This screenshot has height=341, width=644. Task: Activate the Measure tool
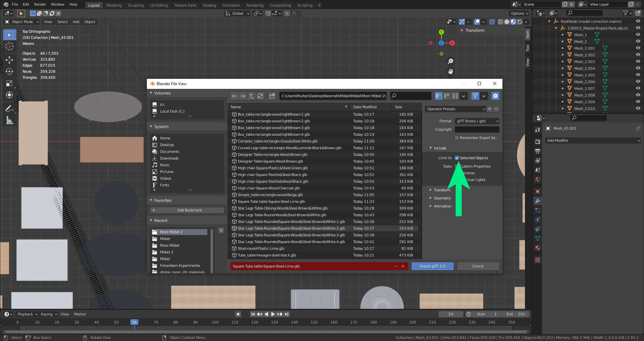pyautogui.click(x=9, y=121)
